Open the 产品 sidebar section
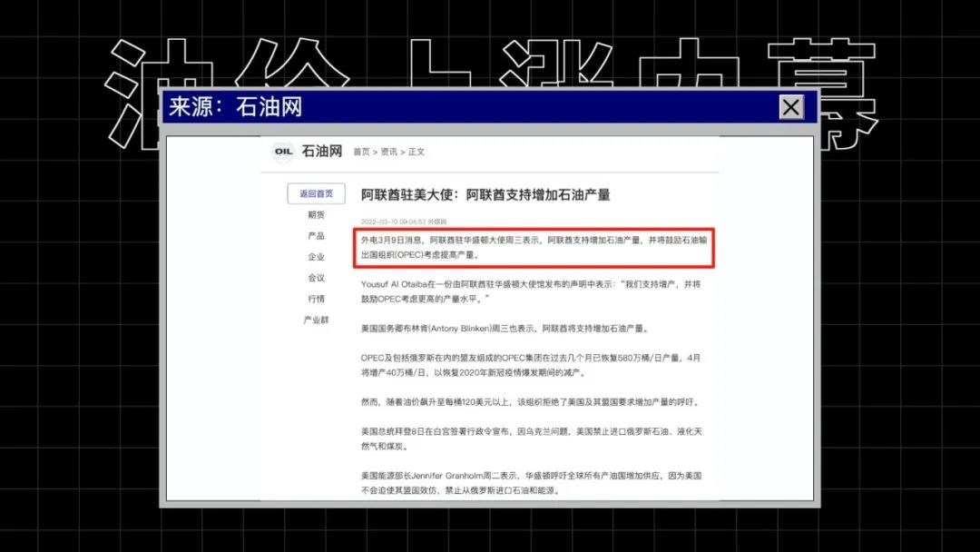This screenshot has height=552, width=980. tap(317, 236)
